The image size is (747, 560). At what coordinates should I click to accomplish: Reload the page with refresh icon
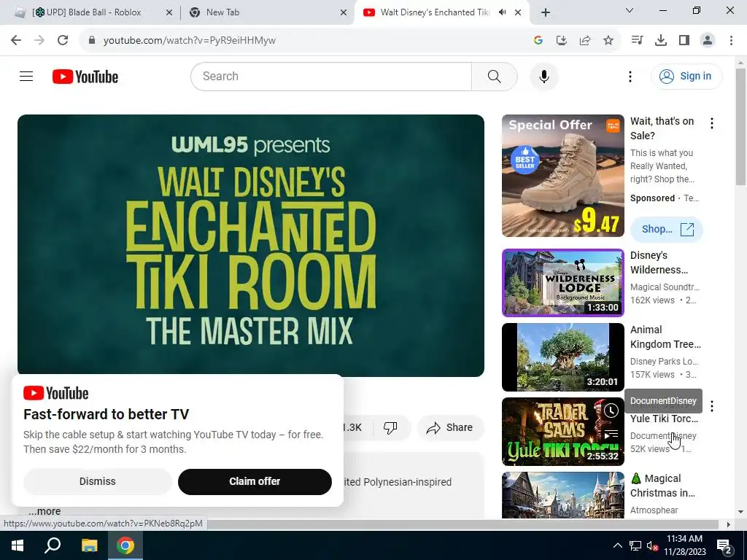[63, 40]
